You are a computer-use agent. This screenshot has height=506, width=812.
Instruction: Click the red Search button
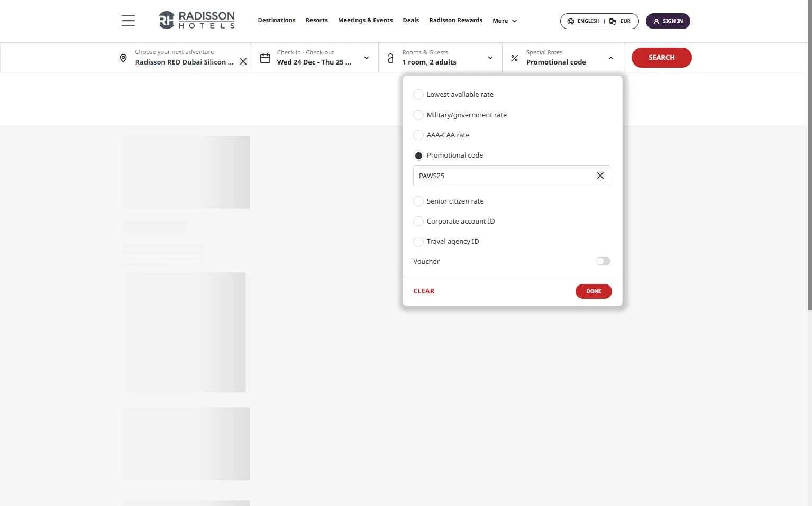[661, 58]
